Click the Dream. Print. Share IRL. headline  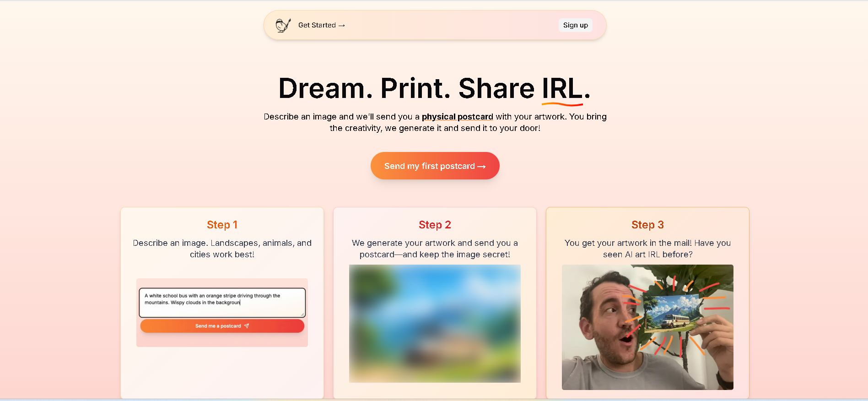[435, 88]
